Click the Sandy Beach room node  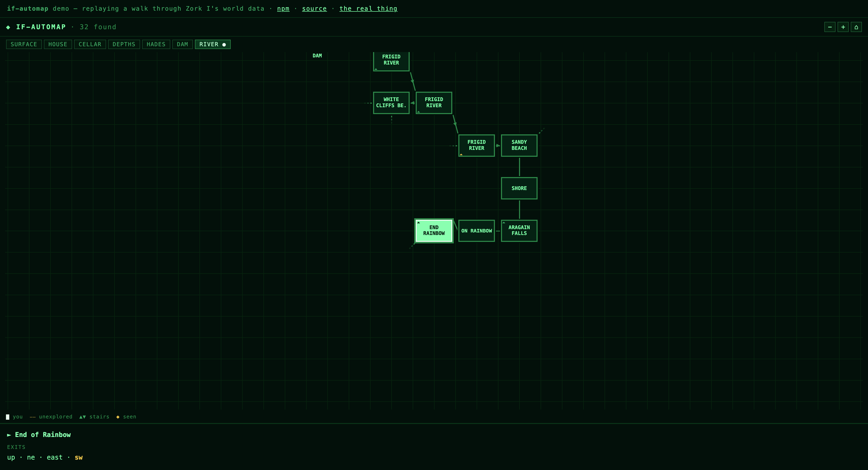(x=519, y=145)
